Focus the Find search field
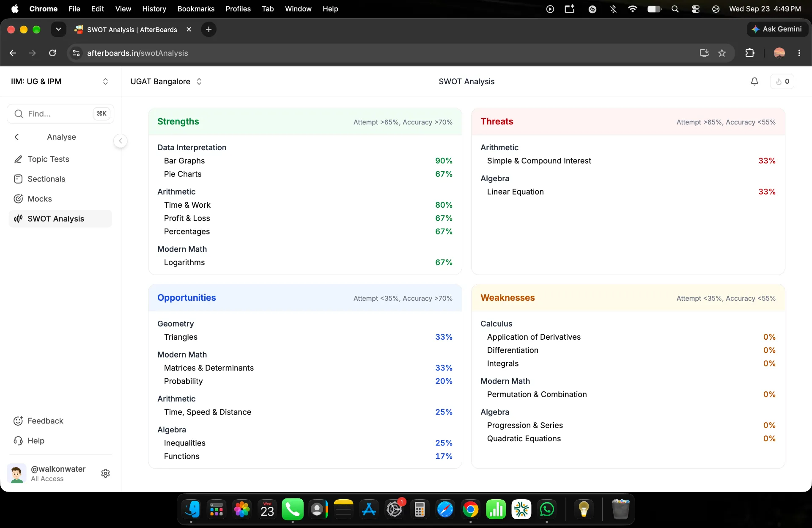This screenshot has width=812, height=528. (60, 113)
